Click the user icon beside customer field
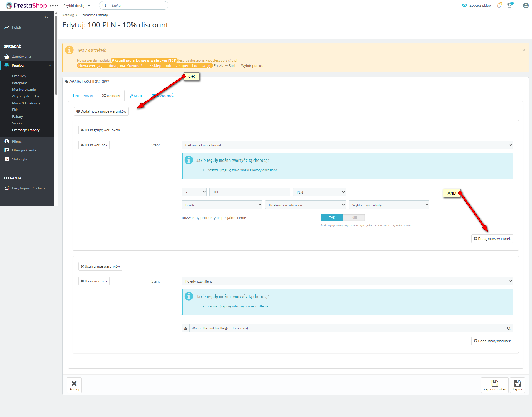This screenshot has width=532, height=417. [186, 328]
